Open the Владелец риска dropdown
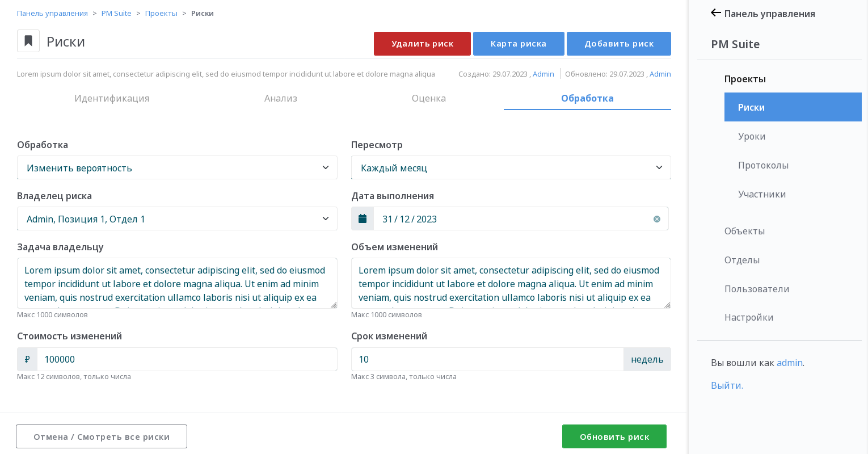Image resolution: width=868 pixels, height=454 pixels. (177, 218)
